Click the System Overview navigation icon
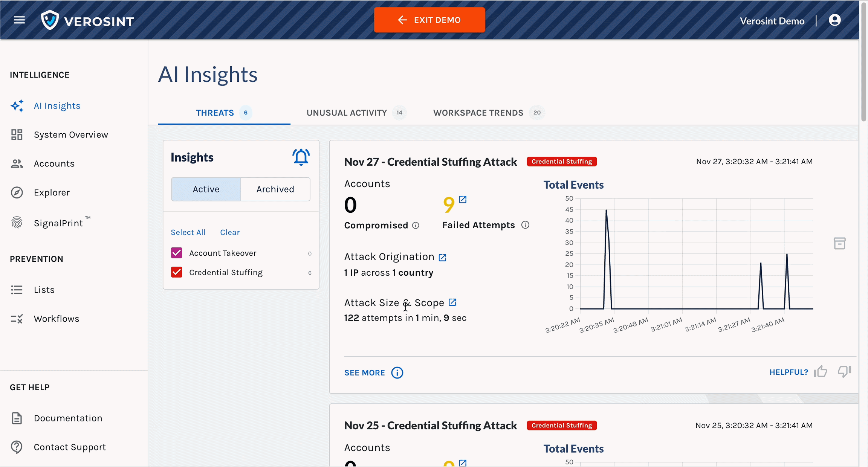Viewport: 868px width, 467px height. [x=17, y=134]
